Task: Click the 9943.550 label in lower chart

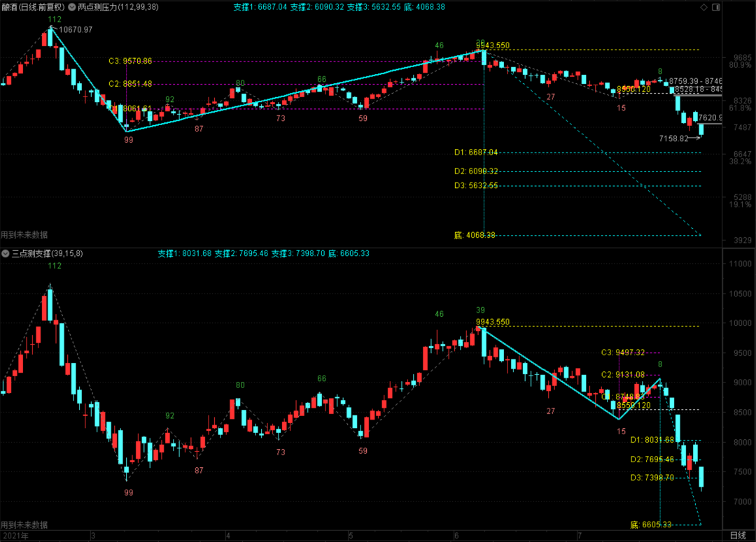Action: click(493, 322)
